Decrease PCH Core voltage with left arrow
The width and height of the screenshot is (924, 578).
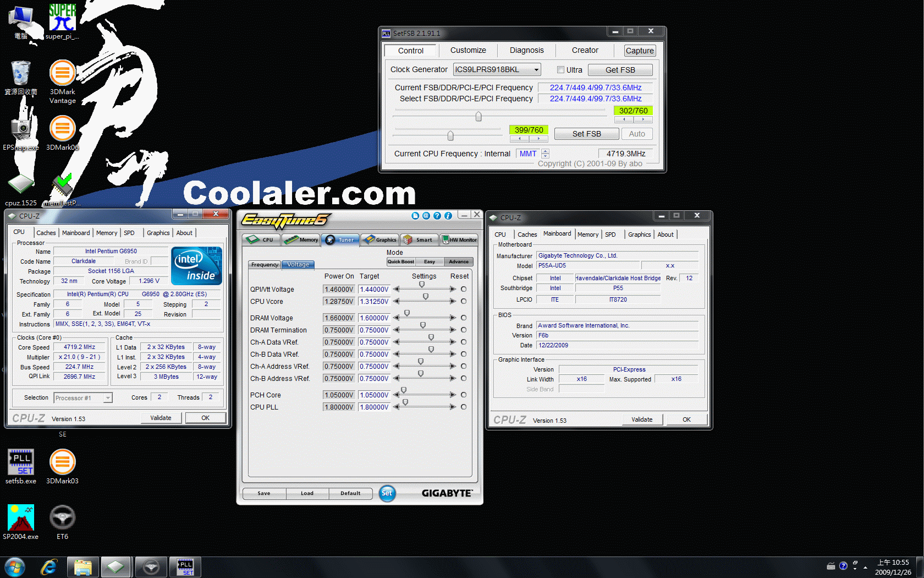point(396,395)
